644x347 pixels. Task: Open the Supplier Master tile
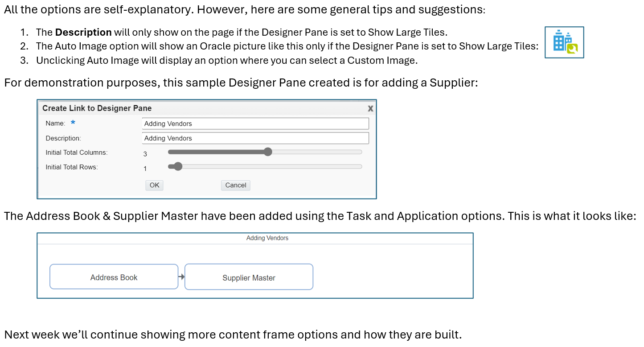click(x=249, y=277)
